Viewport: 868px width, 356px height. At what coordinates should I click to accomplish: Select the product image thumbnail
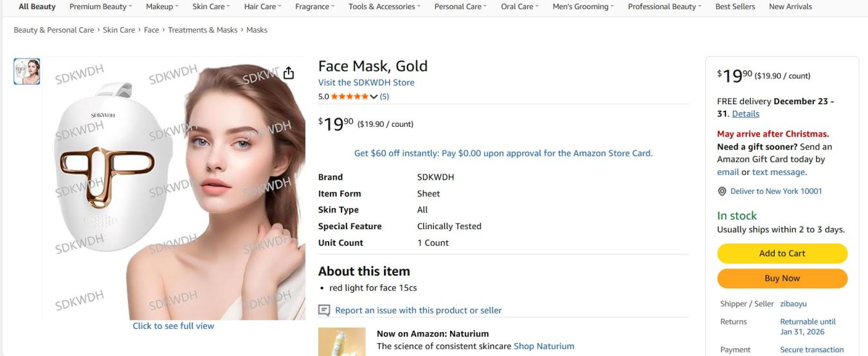pos(27,71)
